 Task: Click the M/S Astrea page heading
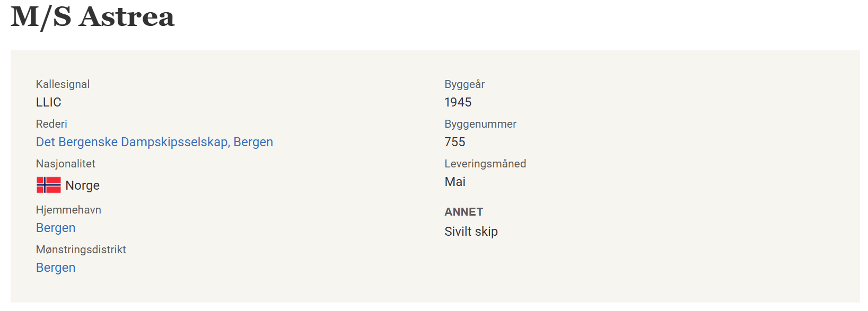[93, 16]
